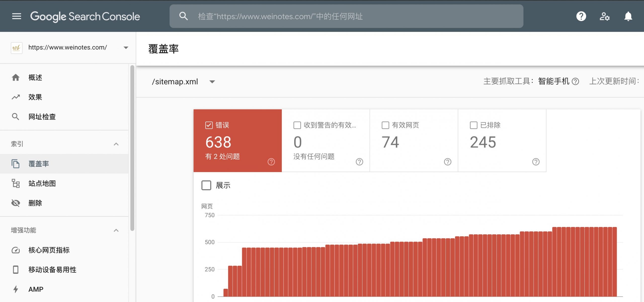
Task: Click the 500 axis label
Action: [210, 242]
